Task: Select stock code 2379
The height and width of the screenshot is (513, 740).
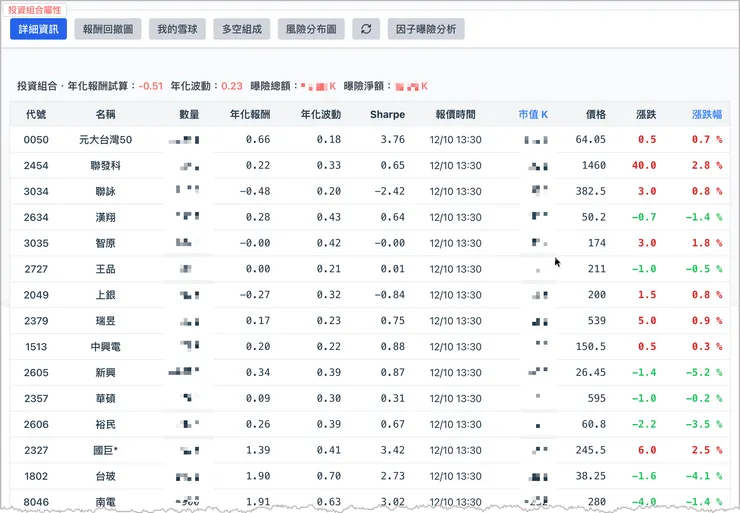Action: click(x=36, y=321)
